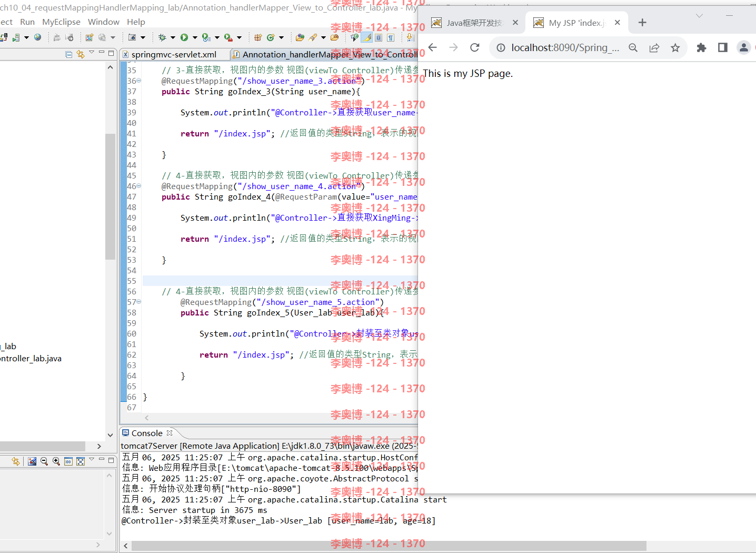Open image panel View Menu triangle

92,459
